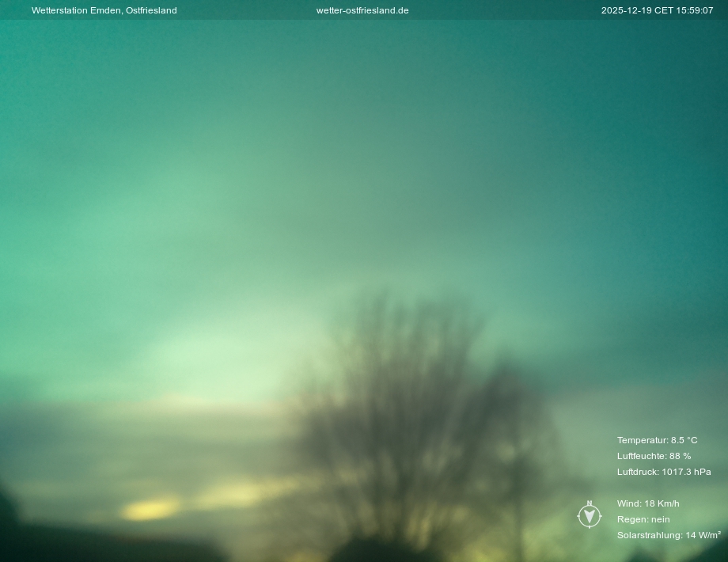Screen dimensions: 728x562
Task: Click the Regen: nein rain status
Action: pyautogui.click(x=643, y=519)
